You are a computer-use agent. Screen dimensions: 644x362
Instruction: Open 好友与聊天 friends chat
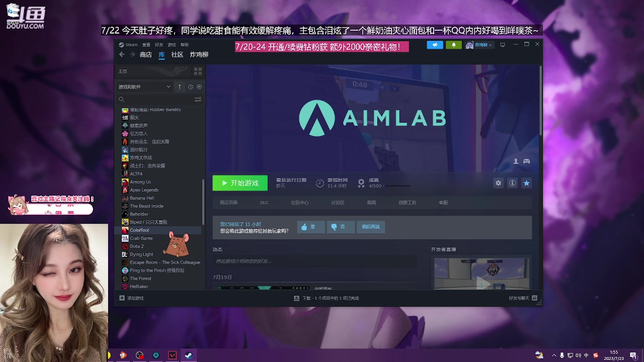(x=523, y=298)
